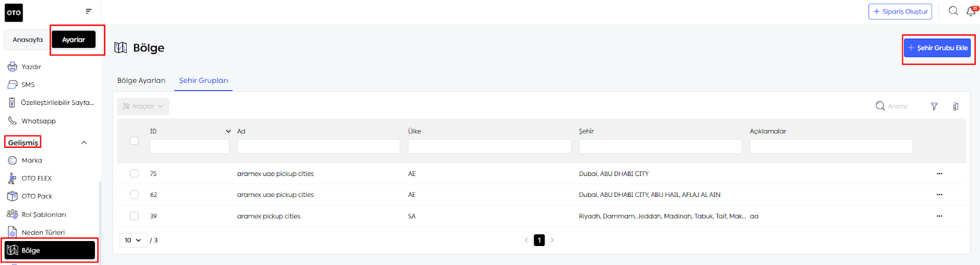
Task: Click 'aramex pickup cities' name cell
Action: (268, 216)
